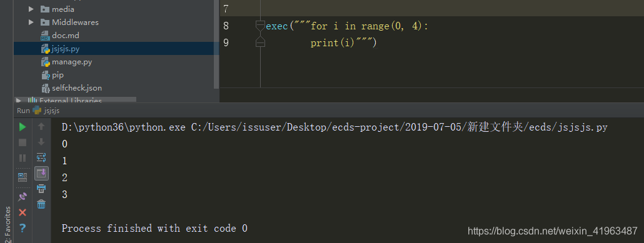Pin the Run tab with the pin icon
This screenshot has height=243, width=644.
(23, 197)
